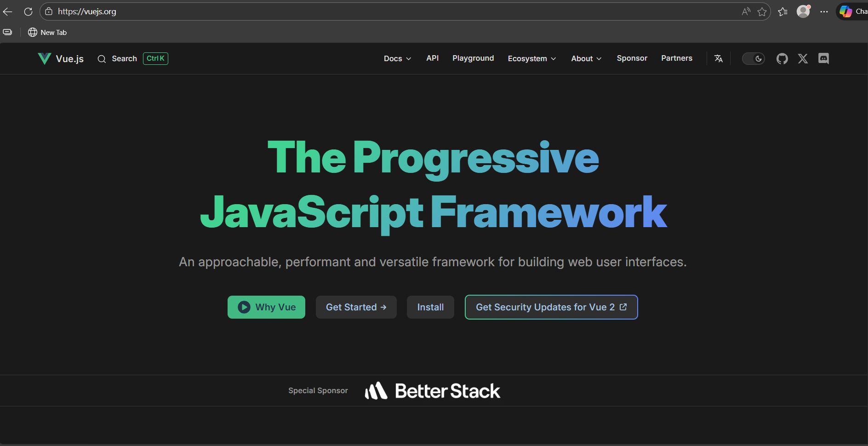Play the Why Vue video
Image resolution: width=868 pixels, height=446 pixels.
coord(266,307)
